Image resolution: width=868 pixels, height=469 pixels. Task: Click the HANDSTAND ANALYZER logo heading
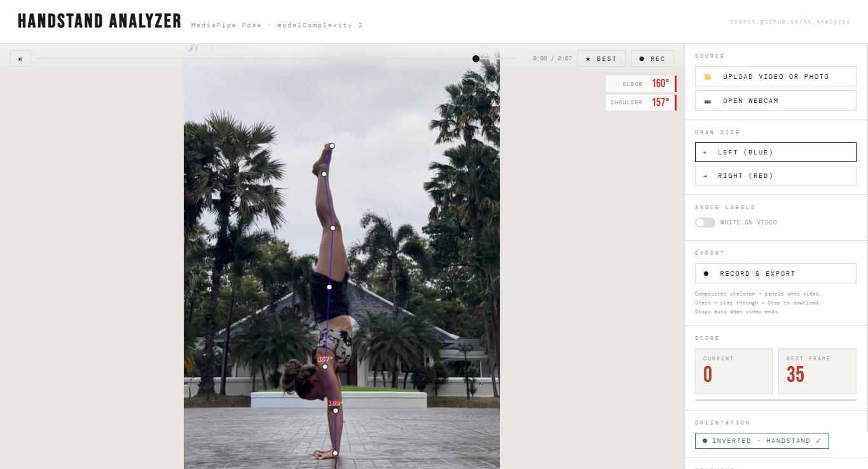[99, 20]
